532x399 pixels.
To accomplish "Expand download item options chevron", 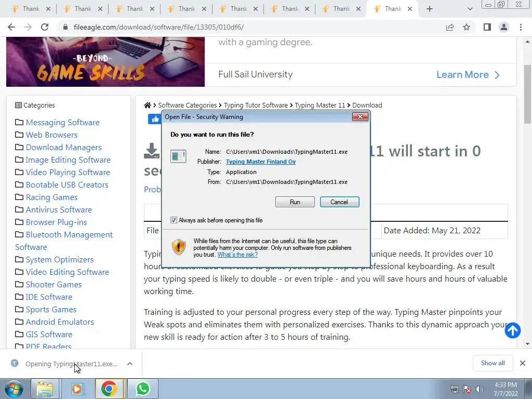I will (129, 364).
